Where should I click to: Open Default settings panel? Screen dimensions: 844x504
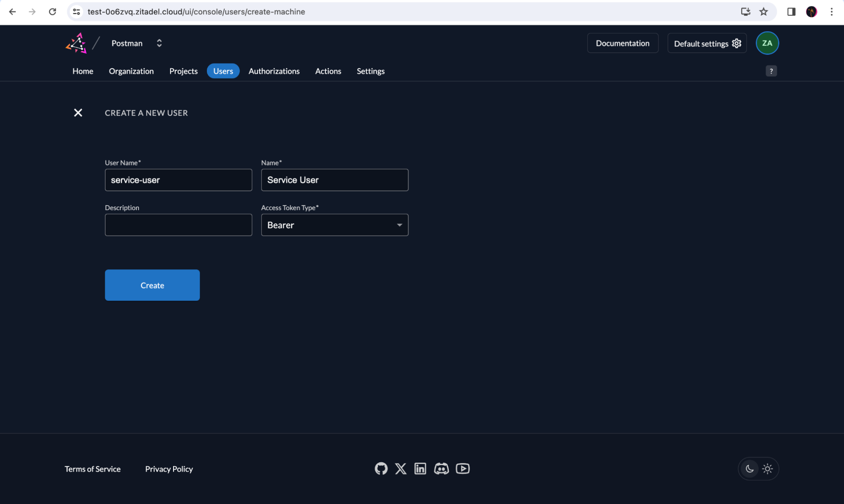point(707,43)
